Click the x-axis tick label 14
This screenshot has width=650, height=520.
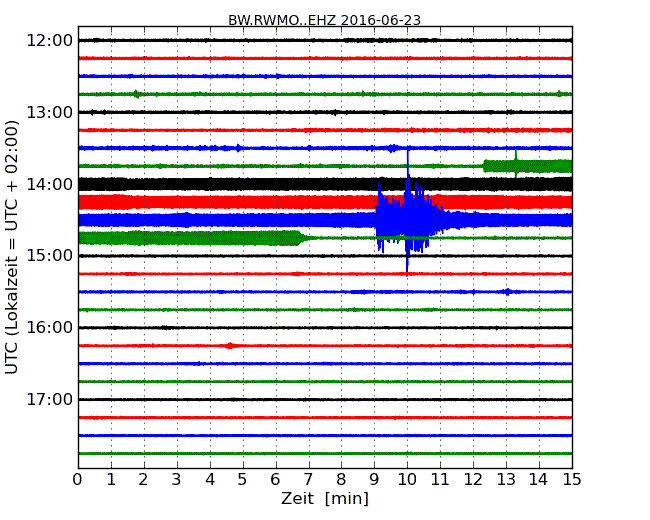(x=538, y=480)
